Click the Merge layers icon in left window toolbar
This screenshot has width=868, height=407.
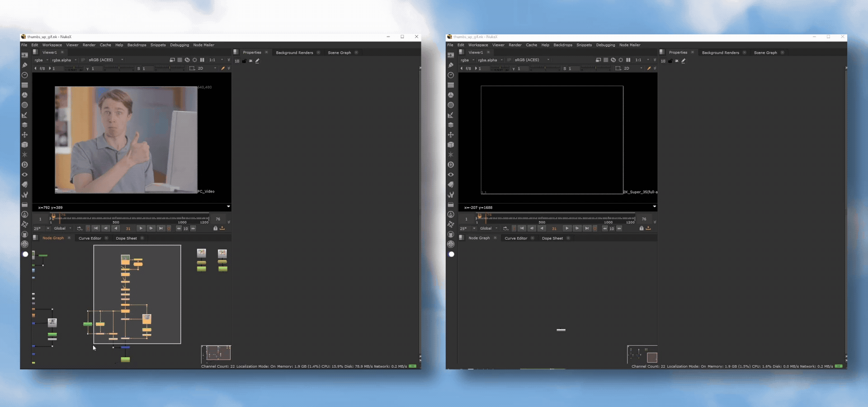click(24, 125)
